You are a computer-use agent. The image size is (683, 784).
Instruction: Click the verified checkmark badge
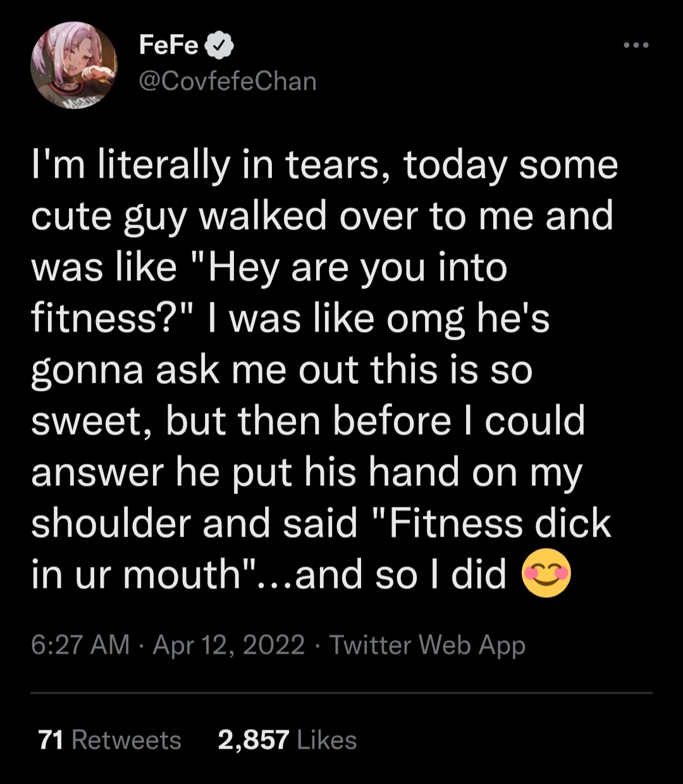tap(221, 46)
